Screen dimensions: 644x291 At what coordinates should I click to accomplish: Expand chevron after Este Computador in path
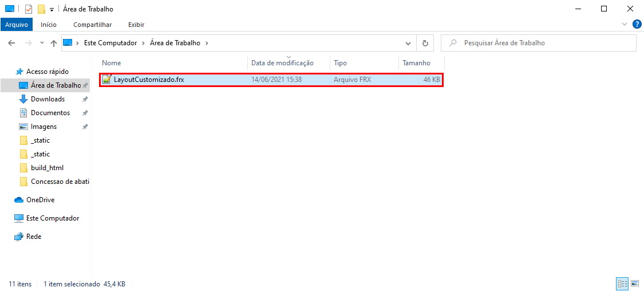coord(143,43)
